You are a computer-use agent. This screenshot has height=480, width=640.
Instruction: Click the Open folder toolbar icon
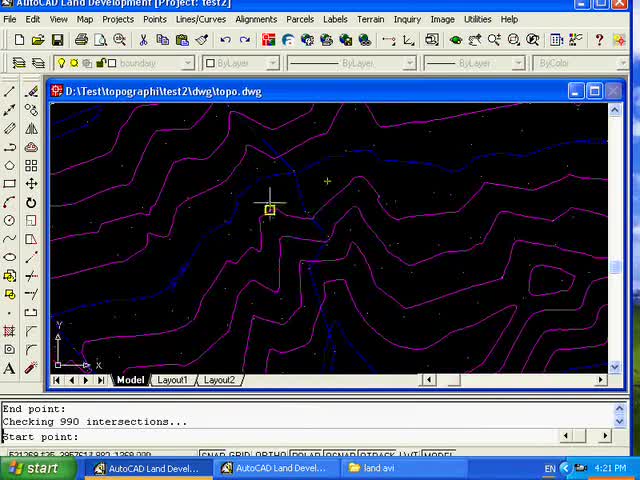(x=38, y=40)
